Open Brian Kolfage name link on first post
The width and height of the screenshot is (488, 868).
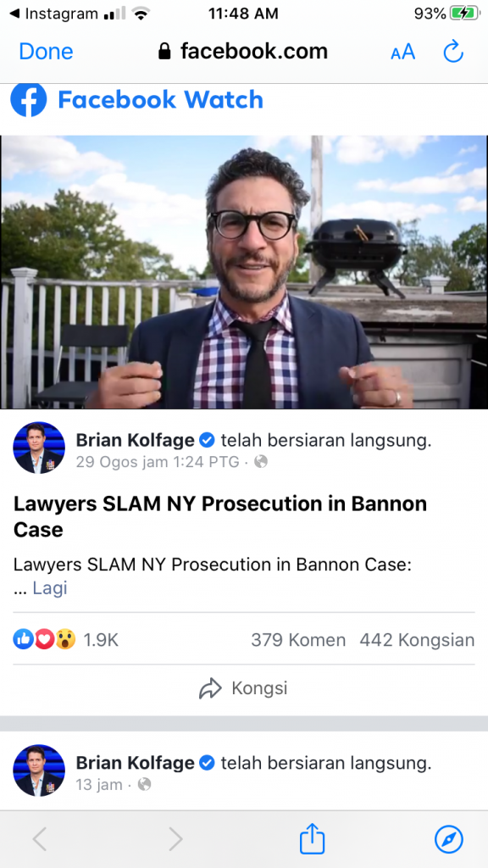point(135,440)
